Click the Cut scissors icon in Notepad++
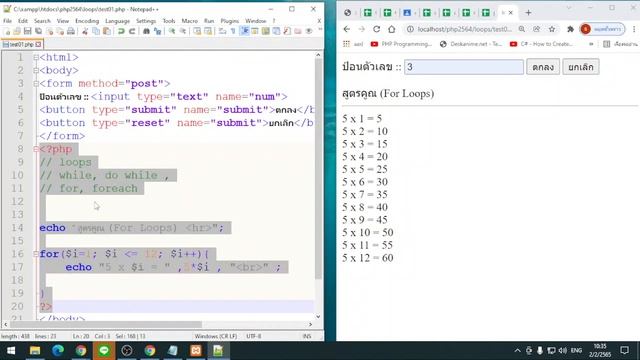Screen dimensions: 640x360 point(85,31)
